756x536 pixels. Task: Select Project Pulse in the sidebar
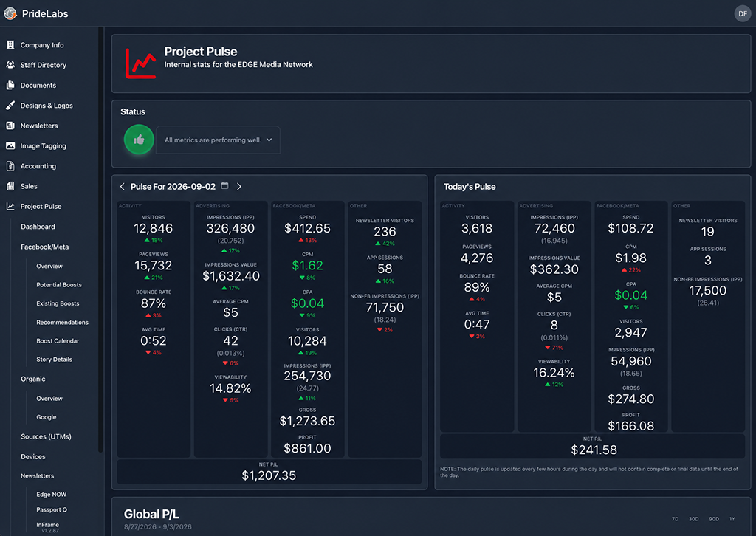(41, 206)
